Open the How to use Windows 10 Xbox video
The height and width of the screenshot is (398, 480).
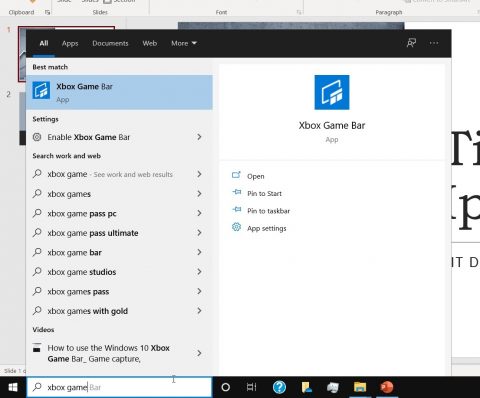coord(119,353)
